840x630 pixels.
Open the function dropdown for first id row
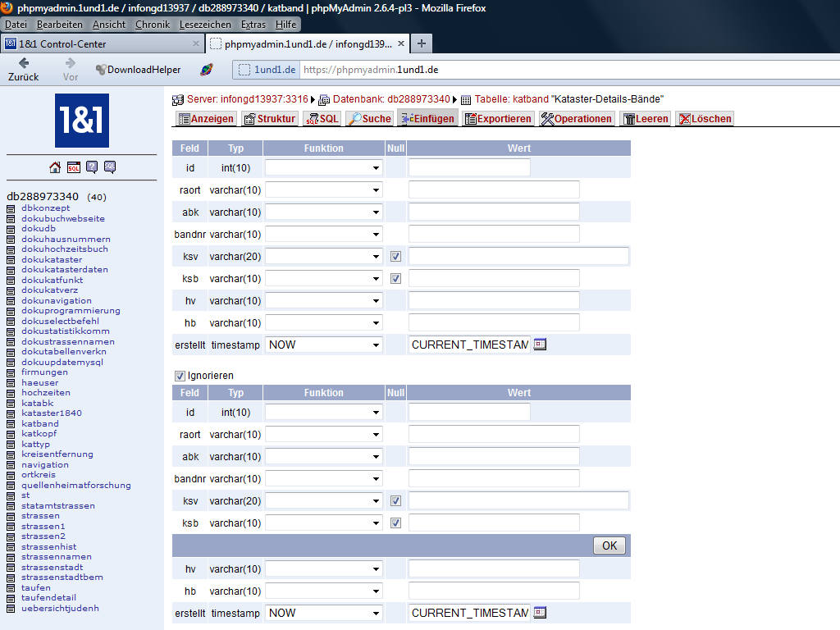pos(323,168)
